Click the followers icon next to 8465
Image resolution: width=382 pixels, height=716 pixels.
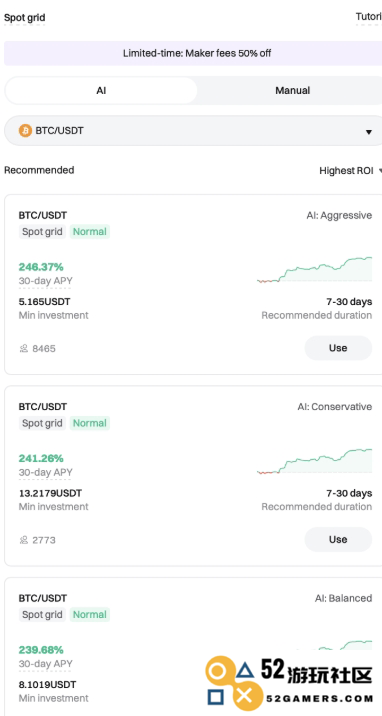(24, 349)
